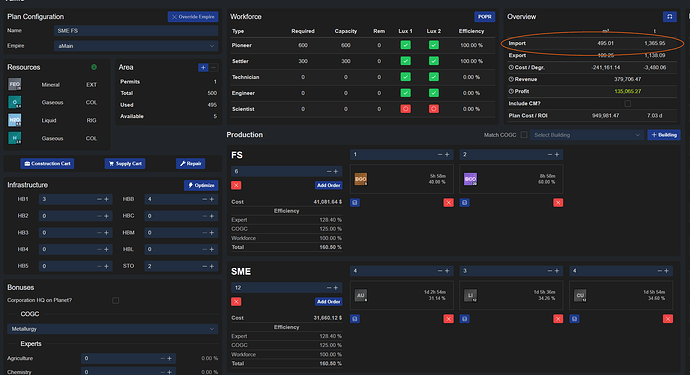Image resolution: width=690 pixels, height=375 pixels.
Task: Expand the Select Building dropdown
Action: [587, 135]
